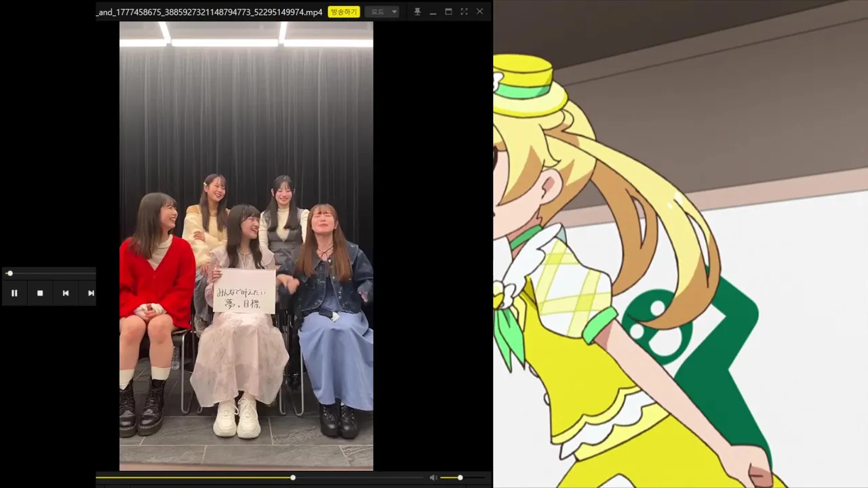Pin the player window on top
The height and width of the screenshot is (488, 868).
click(x=417, y=12)
